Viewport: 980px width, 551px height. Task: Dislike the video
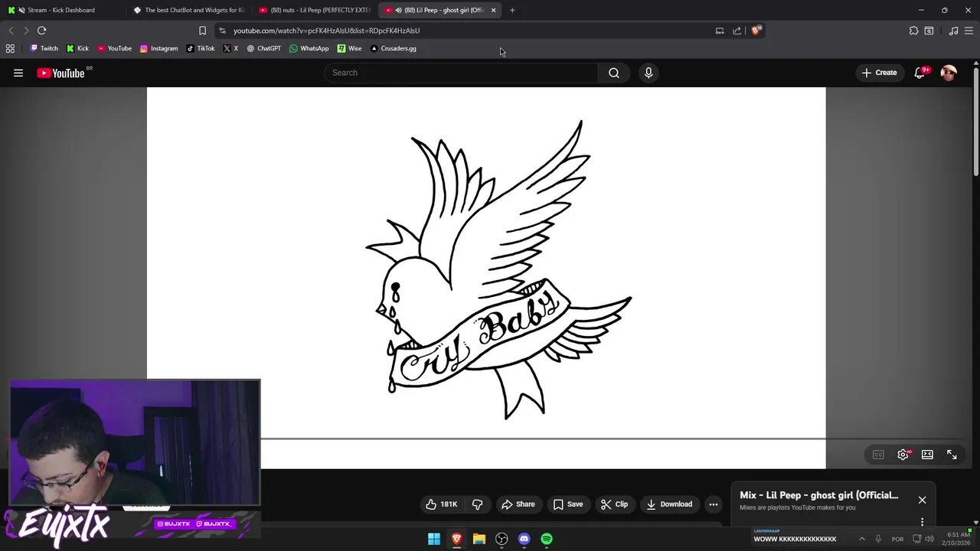(x=477, y=504)
